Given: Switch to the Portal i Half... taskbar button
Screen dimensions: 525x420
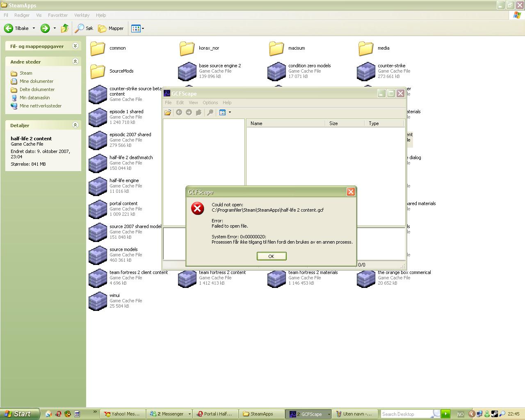Looking at the screenshot, I should 215,414.
